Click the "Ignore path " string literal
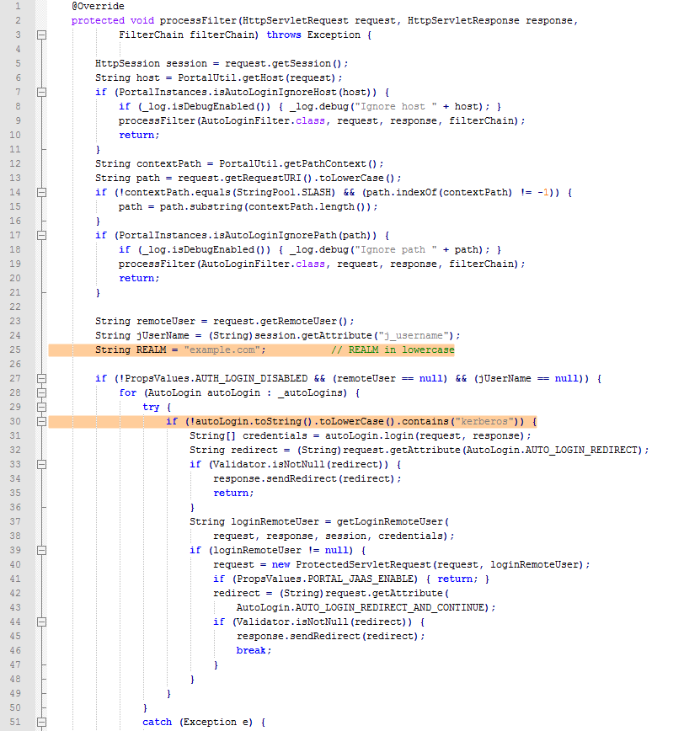Viewport: 700px width, 731px height. [x=396, y=250]
